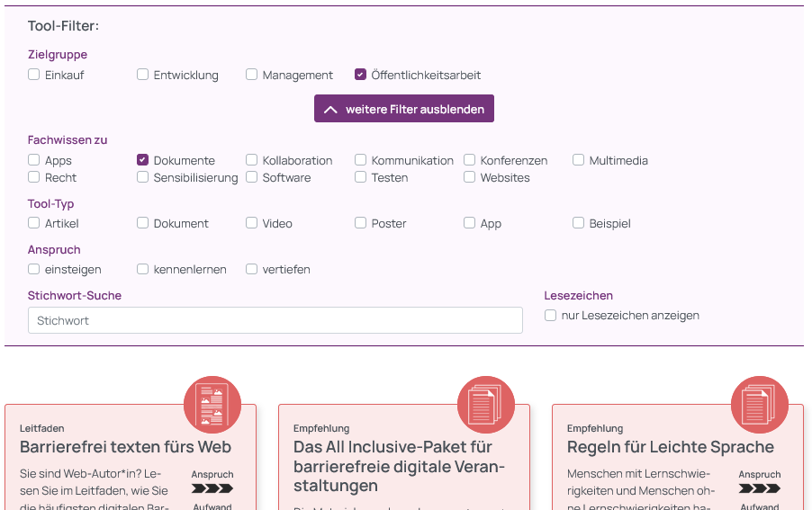This screenshot has width=812, height=510.
Task: Enable the Multimedia filter
Action: pyautogui.click(x=579, y=160)
